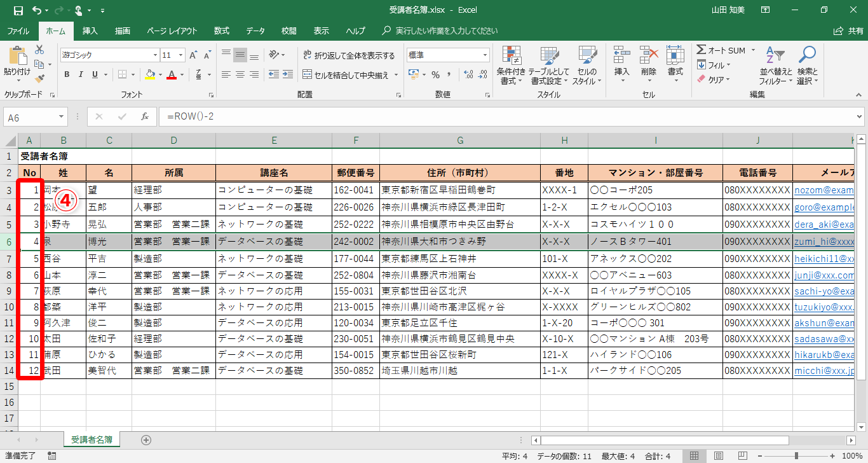The image size is (868, 463).
Task: Open 並べ替えとフィルター sort and filter
Action: pos(775,66)
